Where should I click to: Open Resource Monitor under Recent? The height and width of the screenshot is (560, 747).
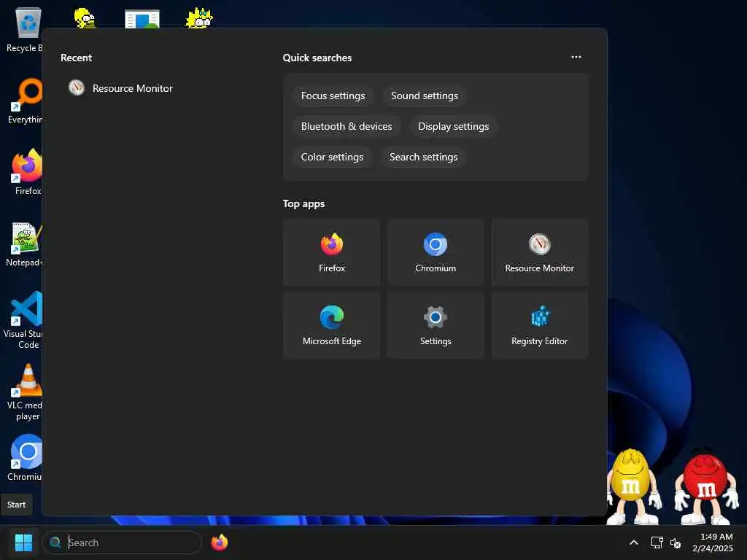pyautogui.click(x=120, y=88)
